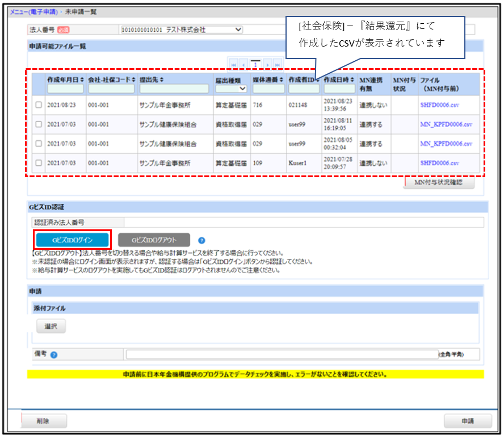Viewport: 504px width, 436px height.
Task: Go to last page pagination icon
Action: (x=278, y=65)
